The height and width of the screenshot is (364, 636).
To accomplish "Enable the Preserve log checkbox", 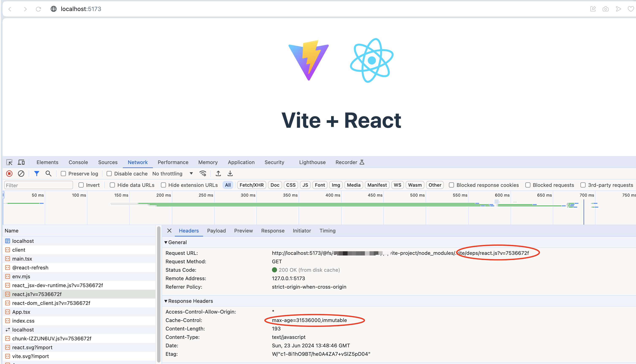I will point(63,174).
